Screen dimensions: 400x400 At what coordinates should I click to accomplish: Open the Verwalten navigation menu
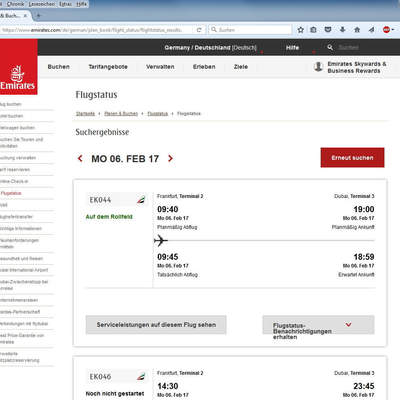(x=160, y=67)
